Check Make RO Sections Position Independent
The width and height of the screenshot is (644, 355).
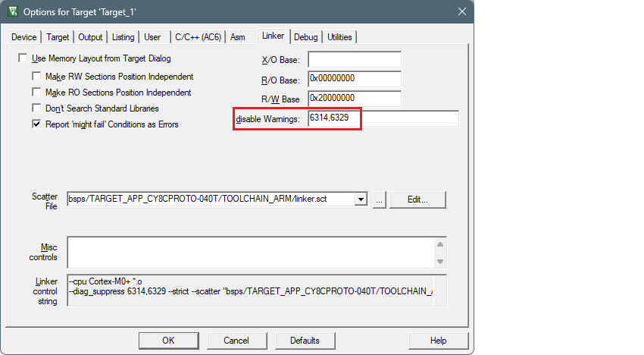(37, 93)
